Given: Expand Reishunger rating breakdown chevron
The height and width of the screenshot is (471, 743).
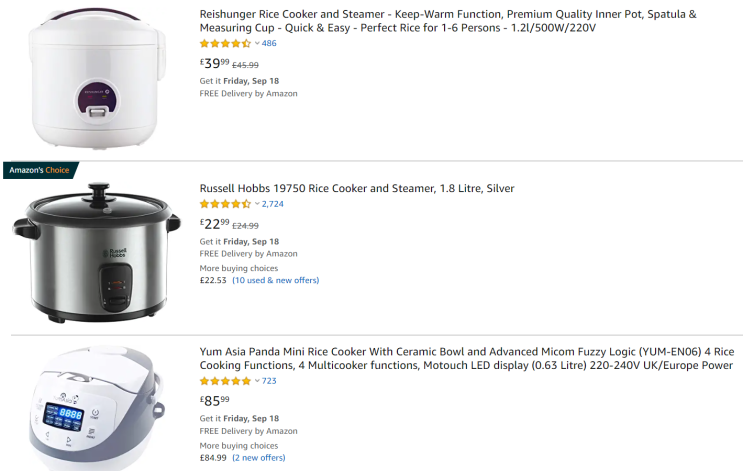Looking at the screenshot, I should 257,44.
